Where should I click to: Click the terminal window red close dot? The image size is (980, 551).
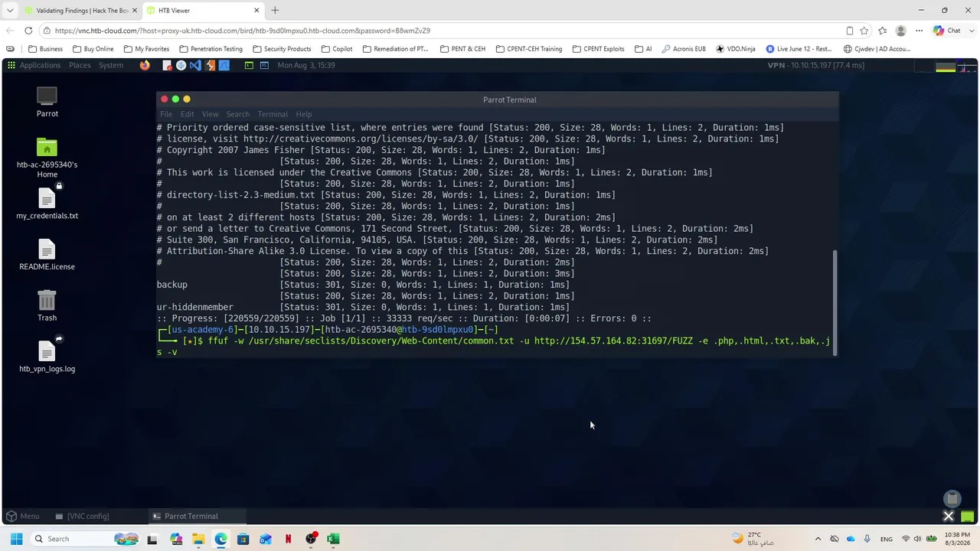pos(164,99)
